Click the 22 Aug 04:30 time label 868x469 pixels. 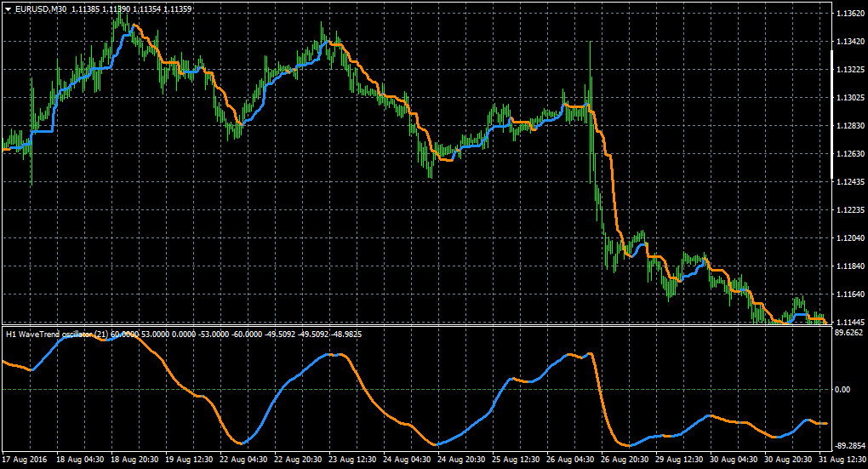[x=243, y=460]
